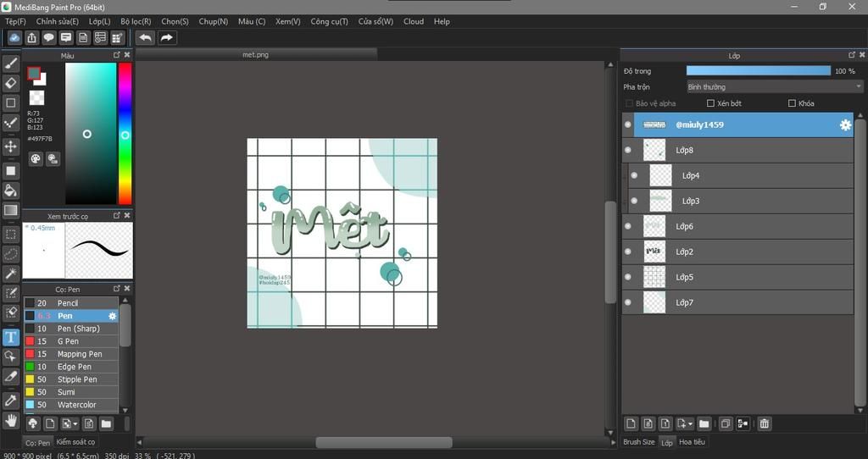Add brush folder in brush panel
This screenshot has width=868, height=459.
tap(106, 424)
